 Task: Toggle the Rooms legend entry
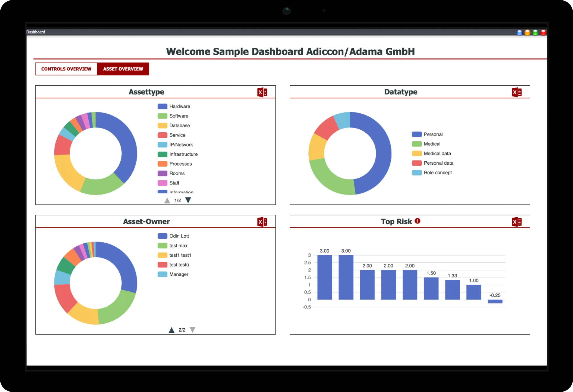[171, 173]
